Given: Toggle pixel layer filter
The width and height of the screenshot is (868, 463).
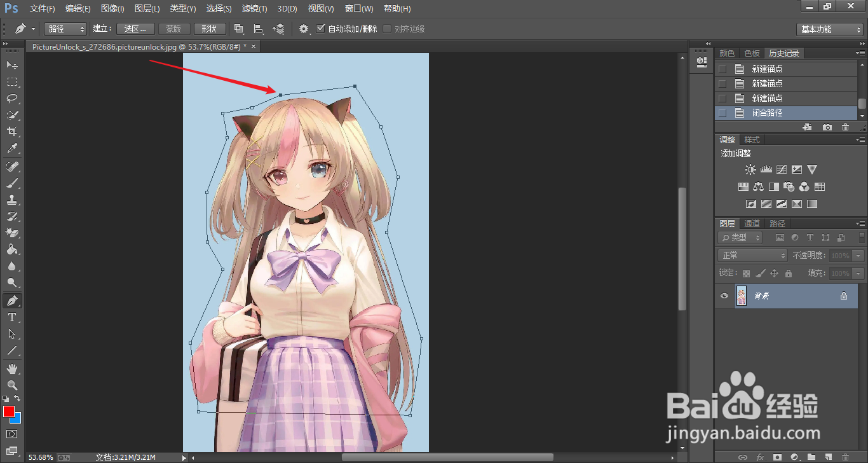Looking at the screenshot, I should pos(780,238).
